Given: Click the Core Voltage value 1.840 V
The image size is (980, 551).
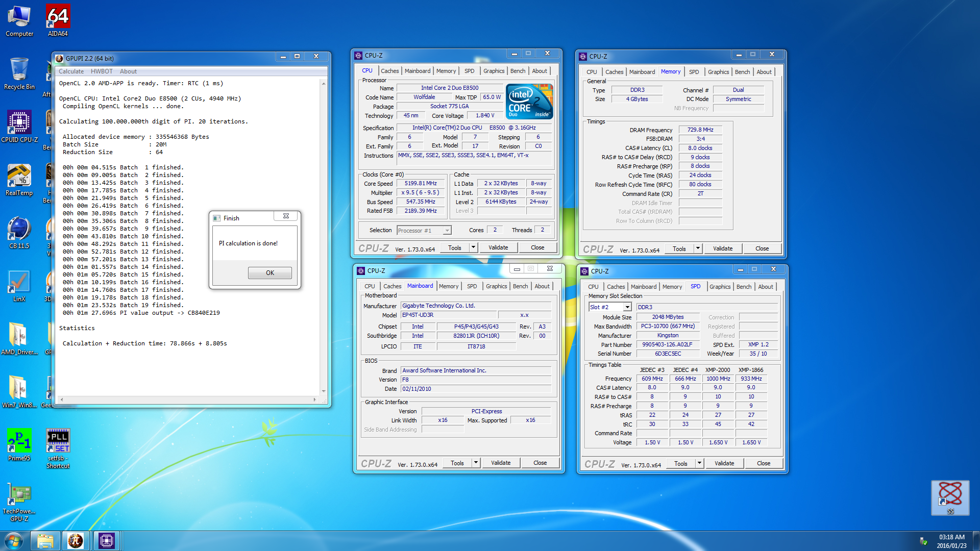Looking at the screenshot, I should click(x=484, y=115).
